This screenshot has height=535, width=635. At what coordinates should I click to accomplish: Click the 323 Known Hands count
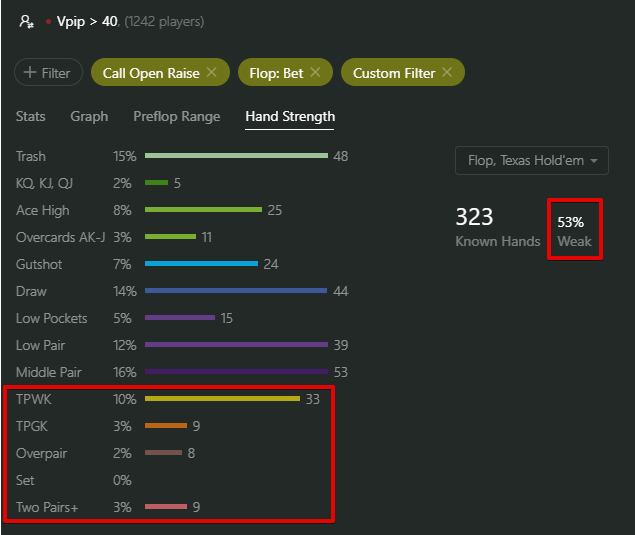click(x=497, y=227)
